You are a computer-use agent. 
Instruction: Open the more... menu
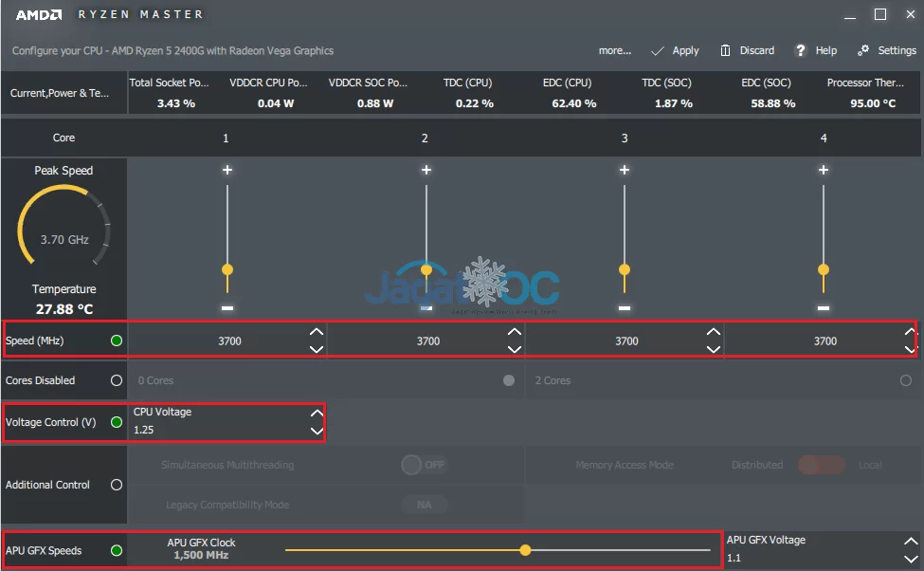pos(615,50)
